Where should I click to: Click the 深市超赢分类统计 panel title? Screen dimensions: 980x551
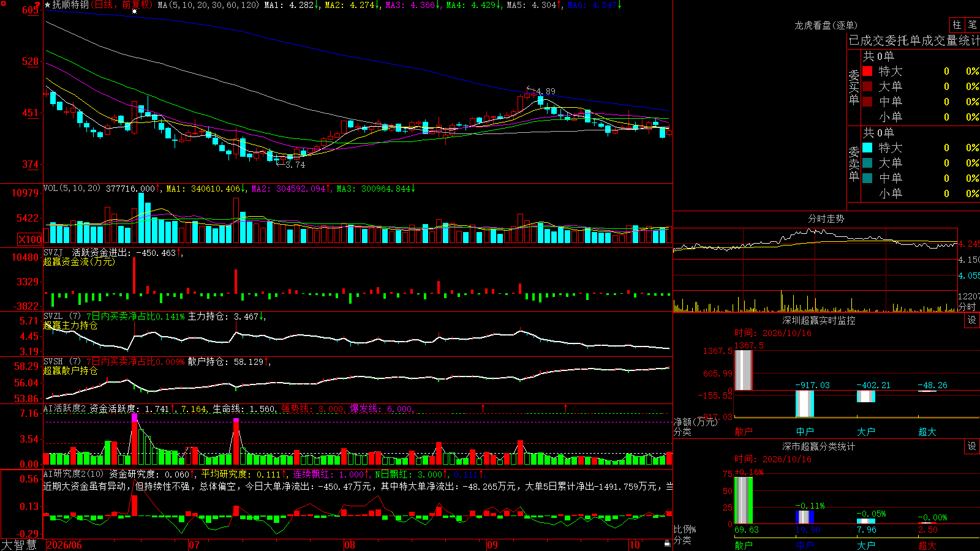[x=819, y=446]
